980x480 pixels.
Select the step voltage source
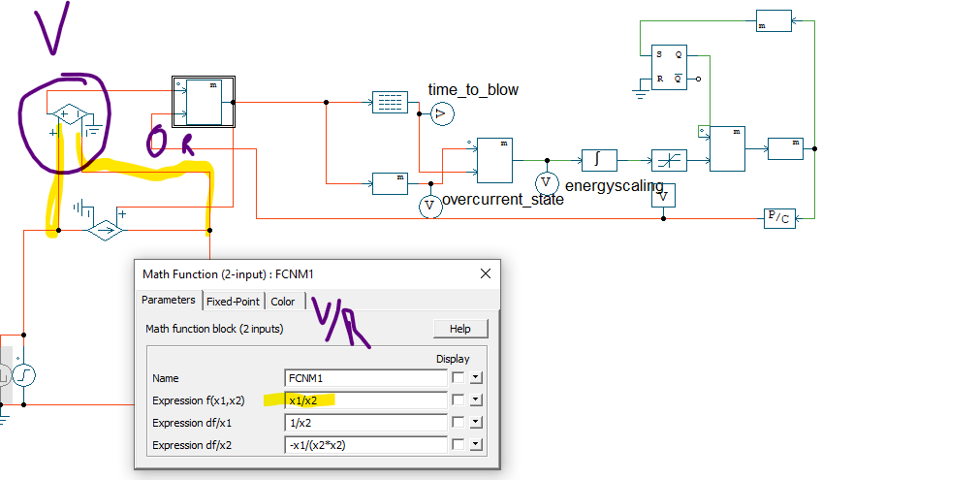(x=24, y=375)
